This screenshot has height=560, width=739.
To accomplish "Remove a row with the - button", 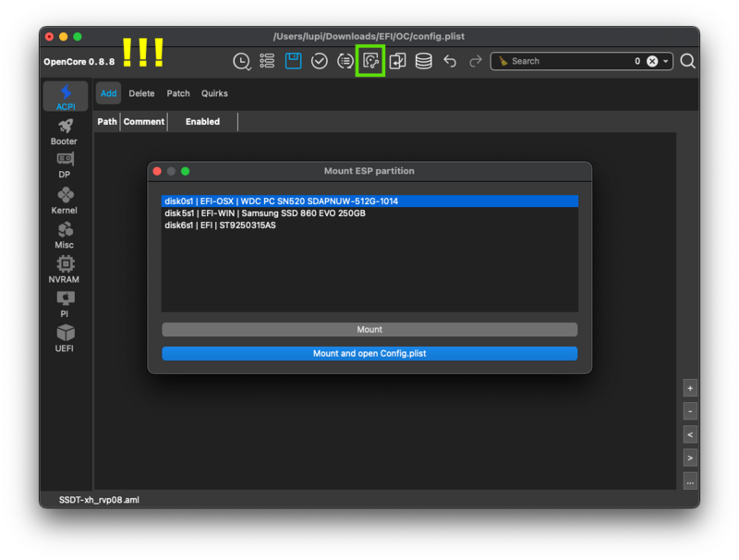I will pos(690,411).
